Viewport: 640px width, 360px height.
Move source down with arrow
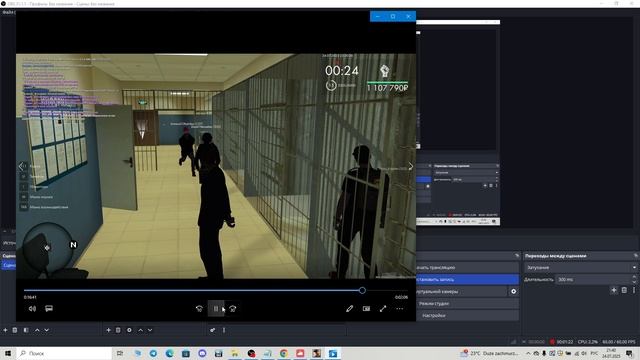pos(150,330)
